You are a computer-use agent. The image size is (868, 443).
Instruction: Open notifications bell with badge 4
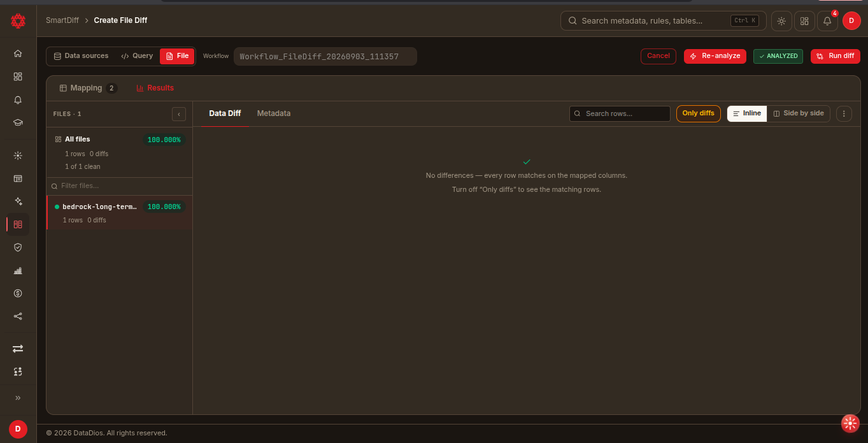(x=827, y=21)
